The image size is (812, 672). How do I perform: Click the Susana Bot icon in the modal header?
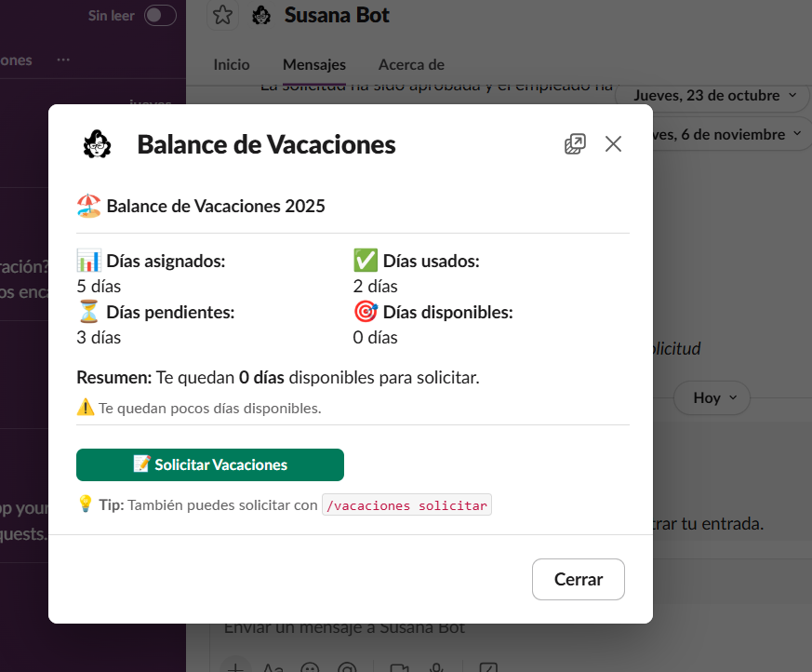pos(97,144)
